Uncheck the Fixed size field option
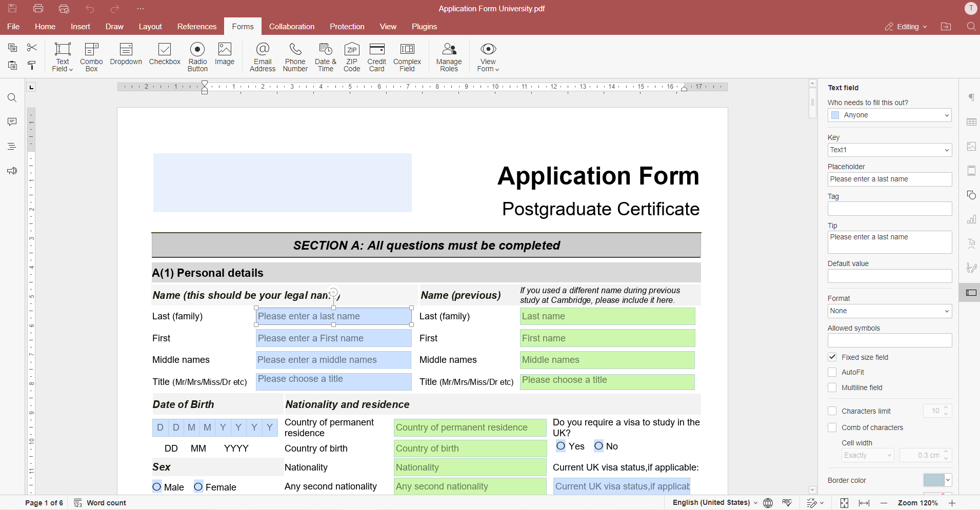This screenshot has height=510, width=980. click(x=832, y=357)
